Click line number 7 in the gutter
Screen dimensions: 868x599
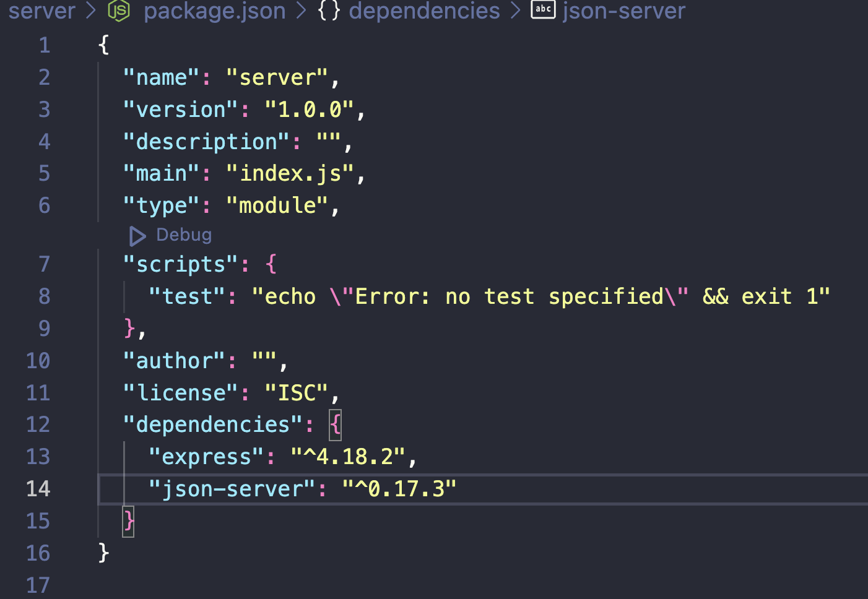point(44,264)
